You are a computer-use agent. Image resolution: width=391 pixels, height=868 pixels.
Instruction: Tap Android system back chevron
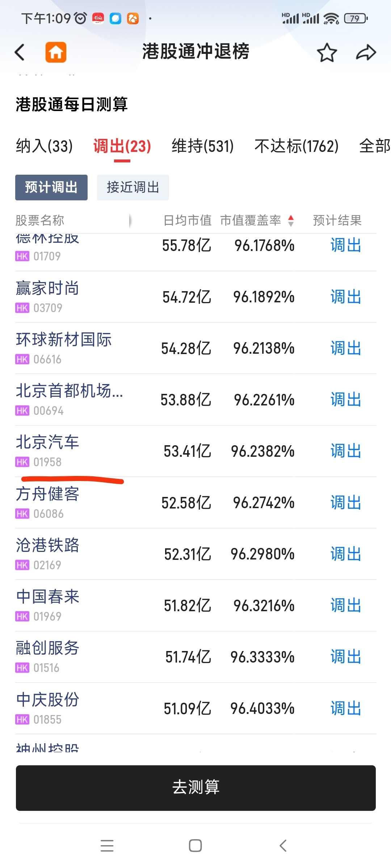click(x=283, y=846)
